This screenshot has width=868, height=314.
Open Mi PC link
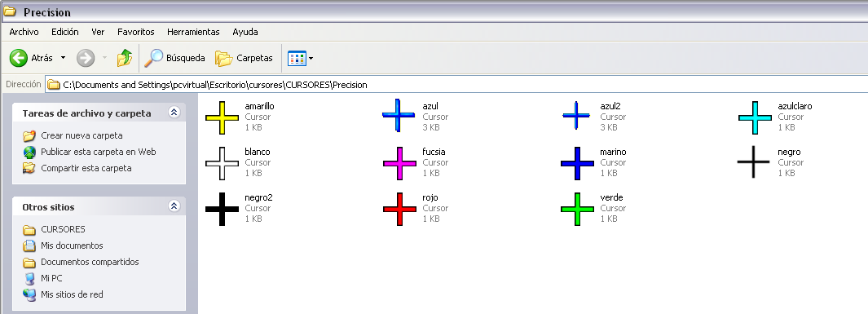(51, 278)
